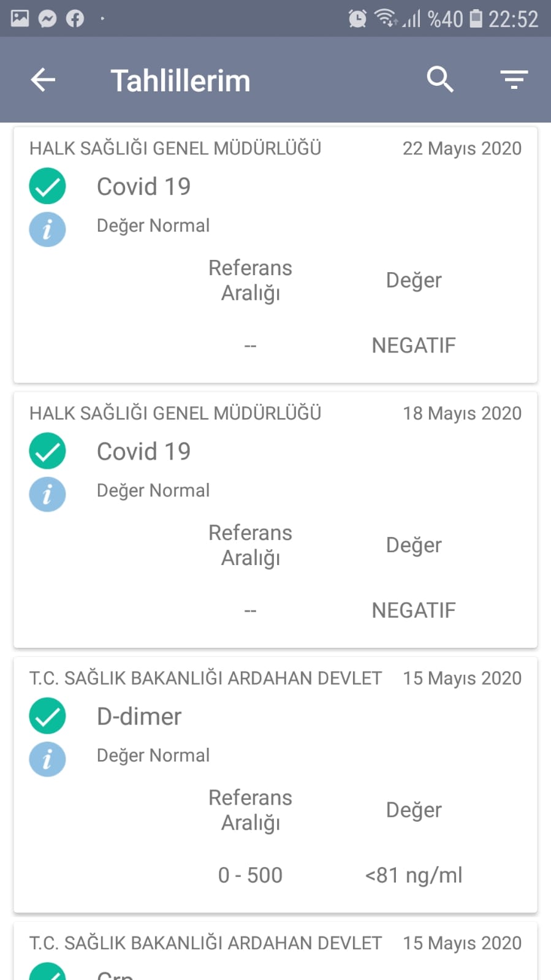Tap green check on 18 Mayıs Covid 19
The image size is (551, 980).
(x=47, y=451)
